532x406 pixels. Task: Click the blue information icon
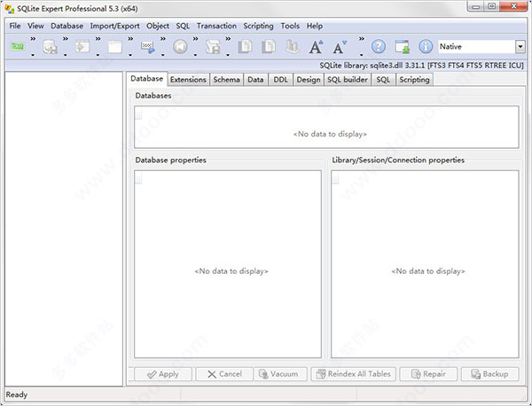pyautogui.click(x=426, y=46)
